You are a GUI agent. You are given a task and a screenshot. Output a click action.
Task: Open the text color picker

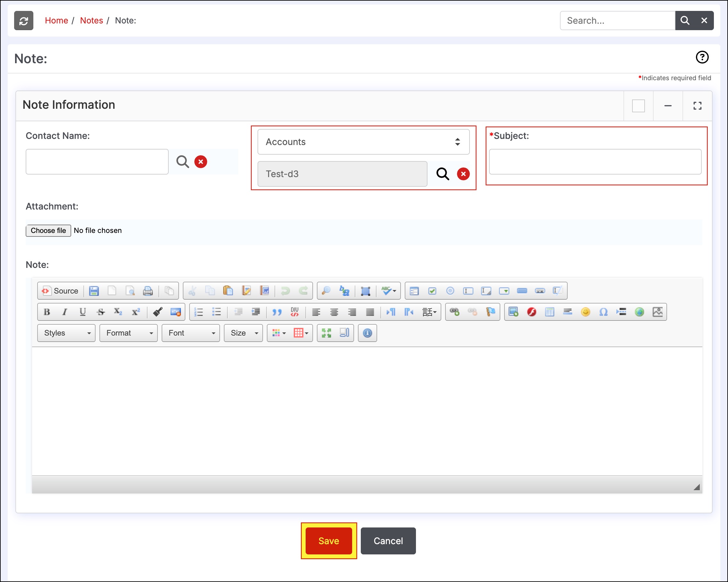(279, 333)
